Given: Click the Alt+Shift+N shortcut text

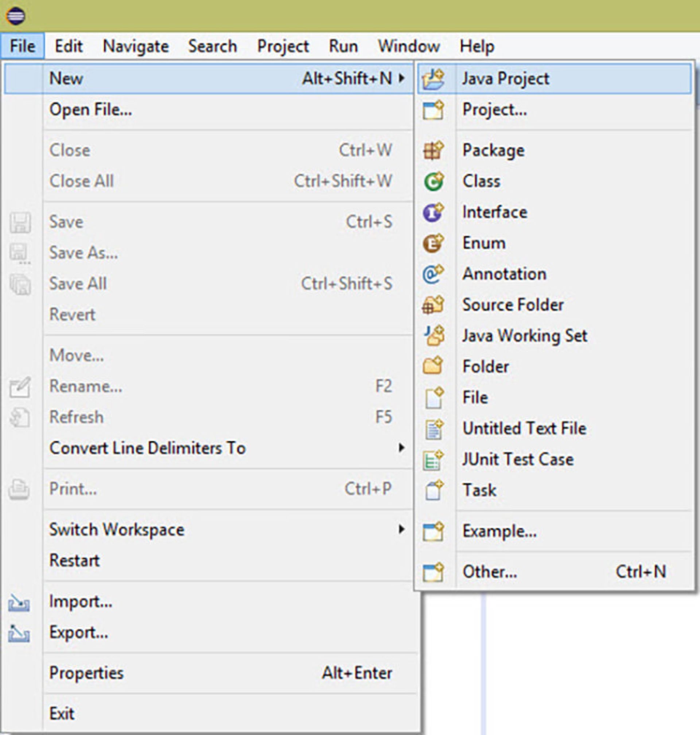Looking at the screenshot, I should (347, 79).
